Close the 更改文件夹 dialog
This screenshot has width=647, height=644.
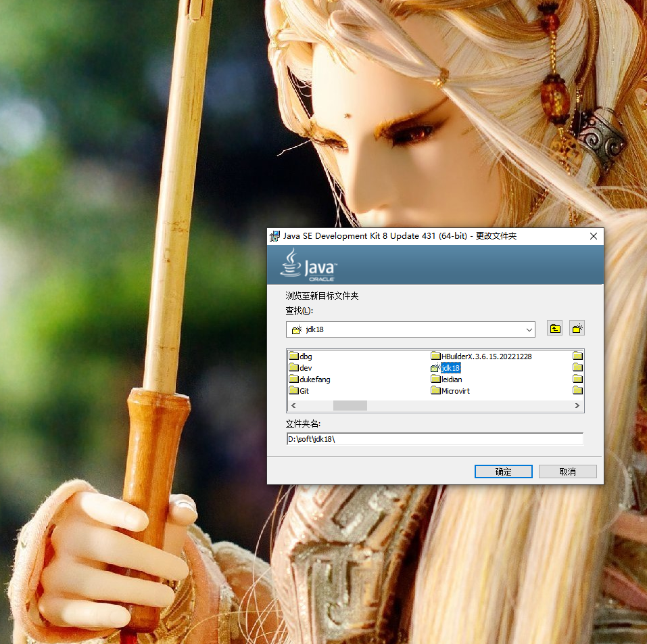click(x=594, y=236)
